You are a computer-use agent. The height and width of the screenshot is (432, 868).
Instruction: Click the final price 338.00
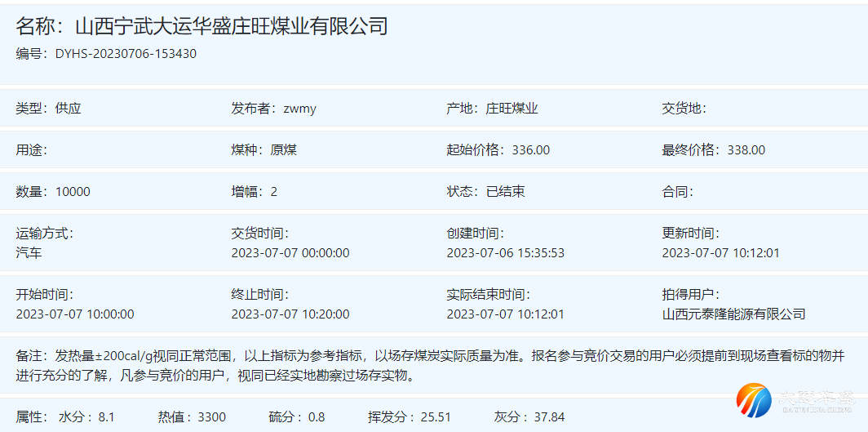point(746,150)
